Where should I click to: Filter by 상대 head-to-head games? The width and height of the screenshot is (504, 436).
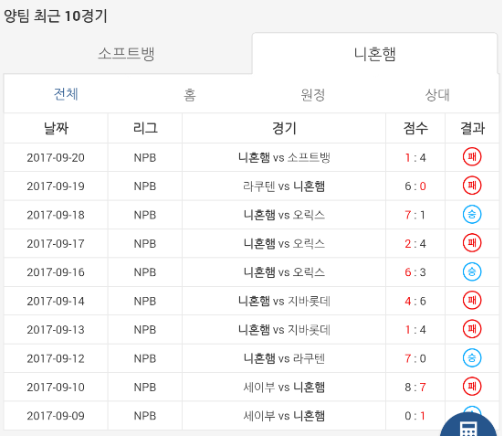click(x=437, y=94)
